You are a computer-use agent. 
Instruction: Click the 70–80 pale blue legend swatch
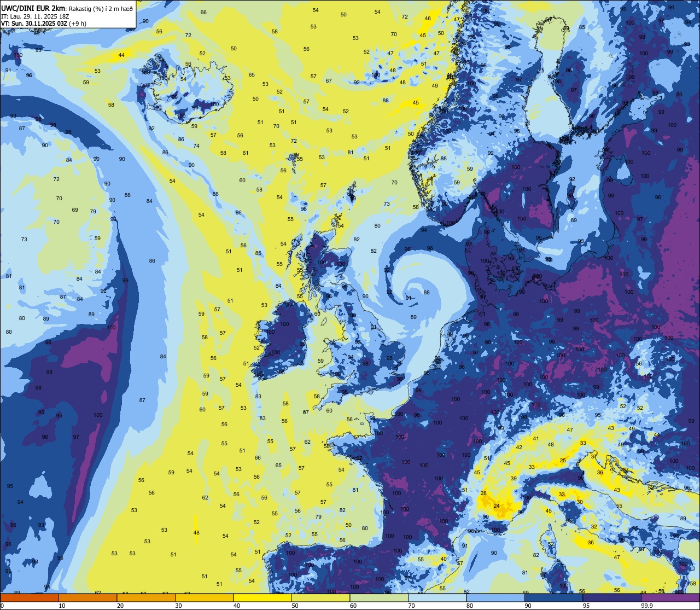tap(437, 597)
